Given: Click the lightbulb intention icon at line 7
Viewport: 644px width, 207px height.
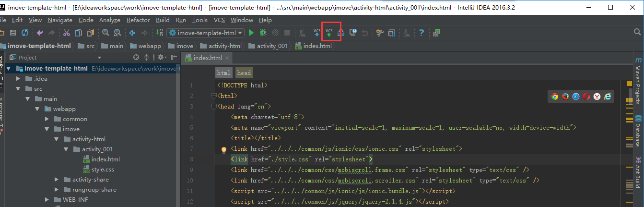Looking at the screenshot, I should click(223, 150).
